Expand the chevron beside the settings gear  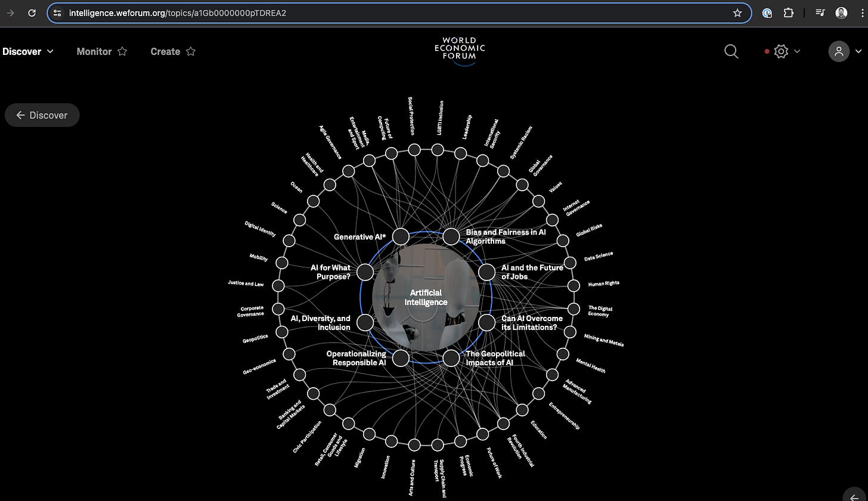tap(797, 51)
